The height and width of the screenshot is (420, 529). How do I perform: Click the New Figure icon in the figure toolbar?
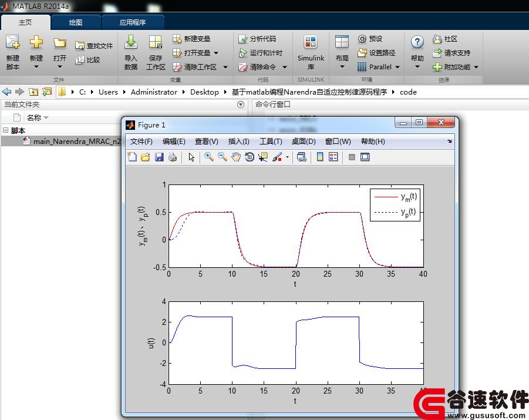point(132,157)
